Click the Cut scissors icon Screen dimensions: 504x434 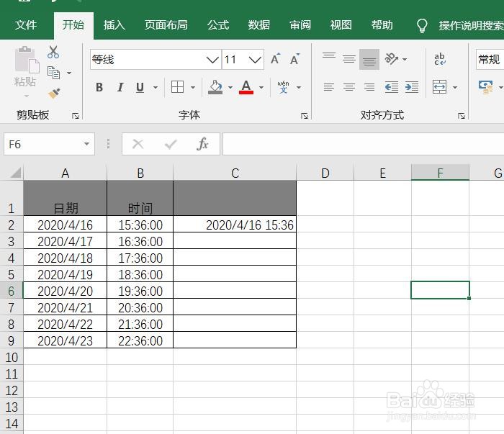(x=53, y=52)
